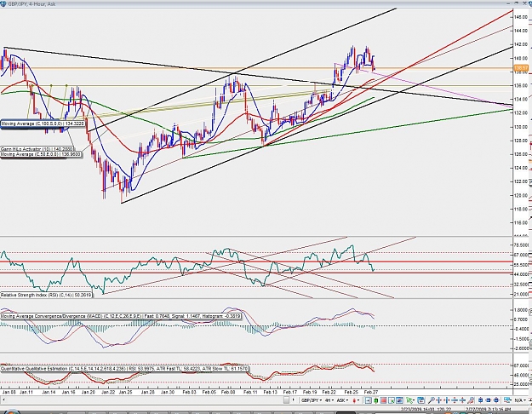
Task: Click the GBP/JPY, 4-Hour, Ask chart title
Action: click(31, 3)
